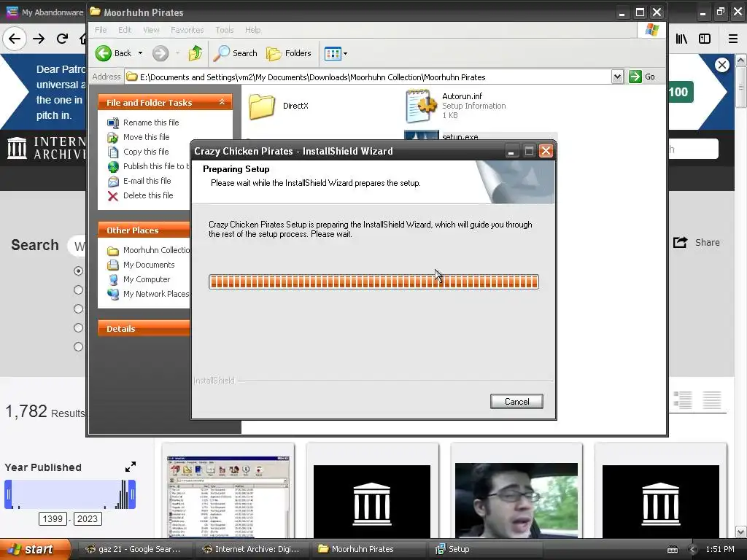
Task: Click the Details panel header
Action: coord(144,329)
